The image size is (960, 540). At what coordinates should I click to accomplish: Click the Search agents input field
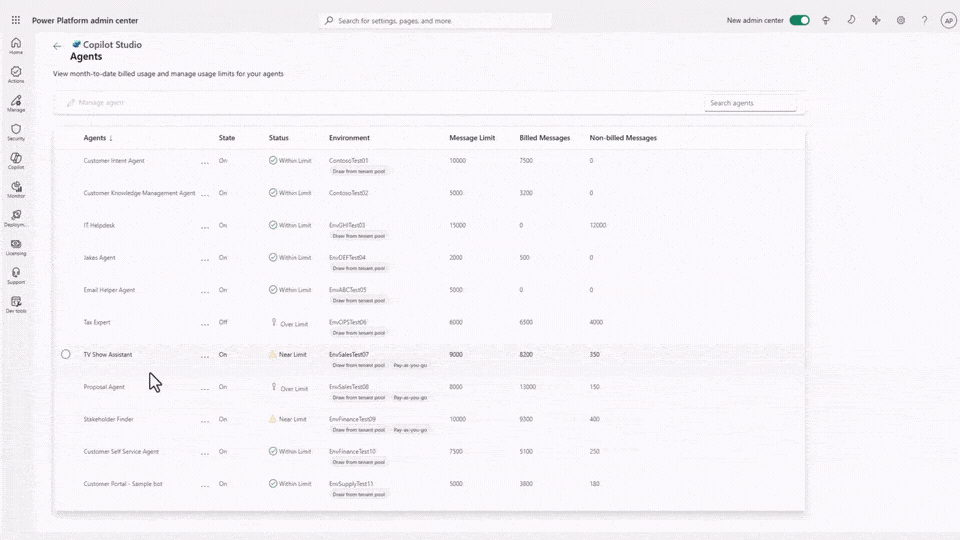coord(750,103)
